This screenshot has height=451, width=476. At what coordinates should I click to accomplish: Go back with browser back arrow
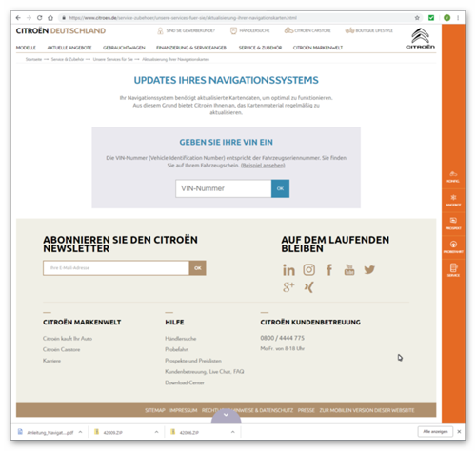(18, 18)
